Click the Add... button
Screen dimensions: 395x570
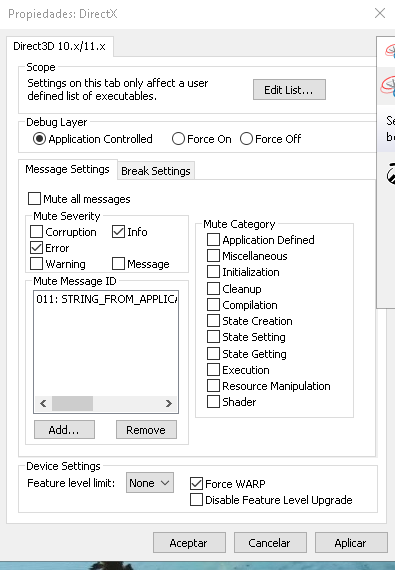point(64,430)
